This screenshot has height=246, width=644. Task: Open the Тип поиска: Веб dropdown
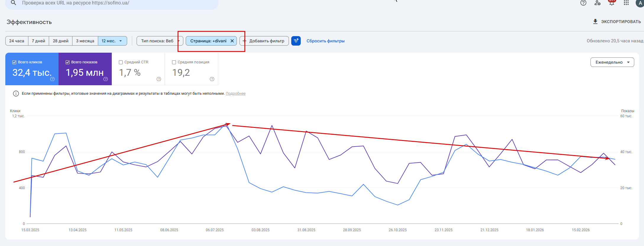pyautogui.click(x=160, y=41)
